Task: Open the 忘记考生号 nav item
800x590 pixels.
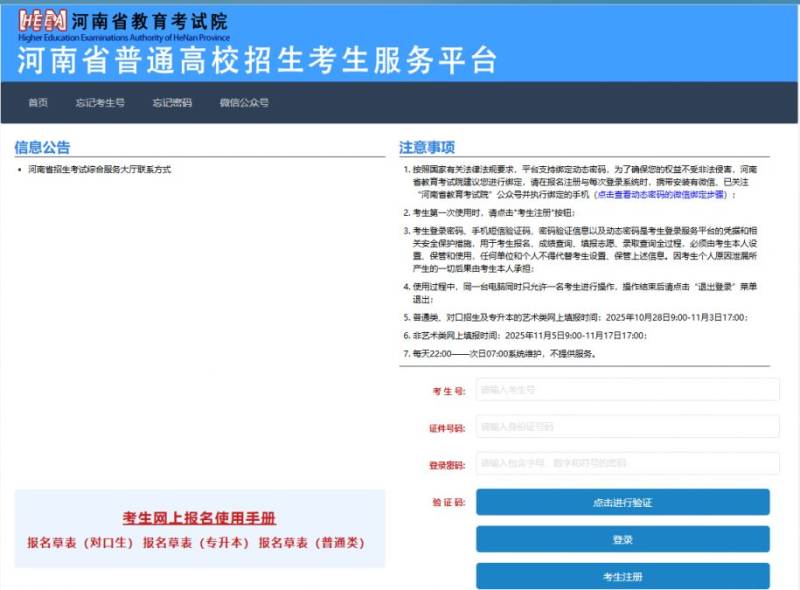Action: tap(100, 103)
